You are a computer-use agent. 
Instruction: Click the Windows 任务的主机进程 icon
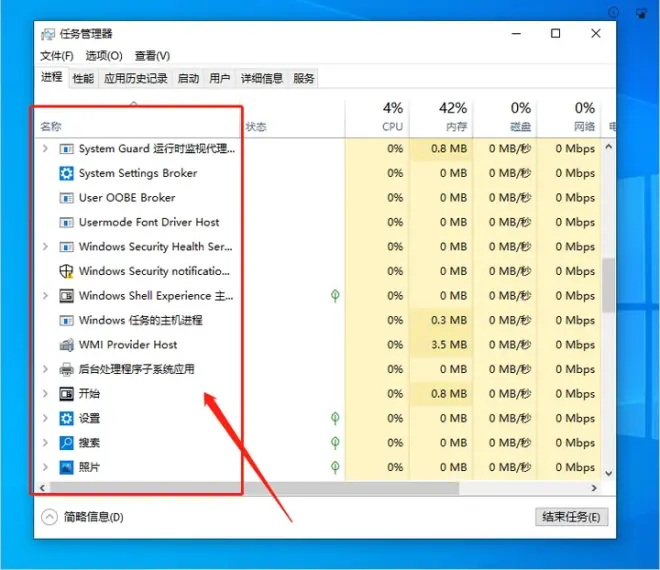click(66, 320)
